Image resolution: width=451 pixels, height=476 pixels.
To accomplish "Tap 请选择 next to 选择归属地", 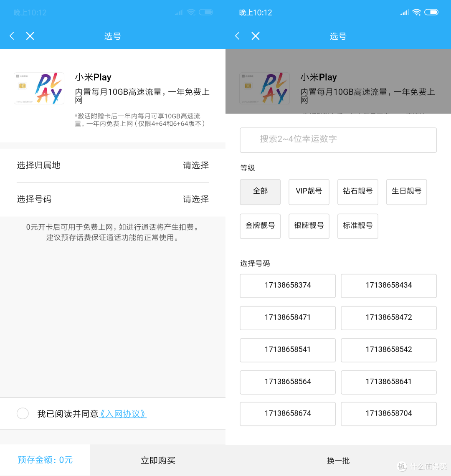I will coord(195,165).
